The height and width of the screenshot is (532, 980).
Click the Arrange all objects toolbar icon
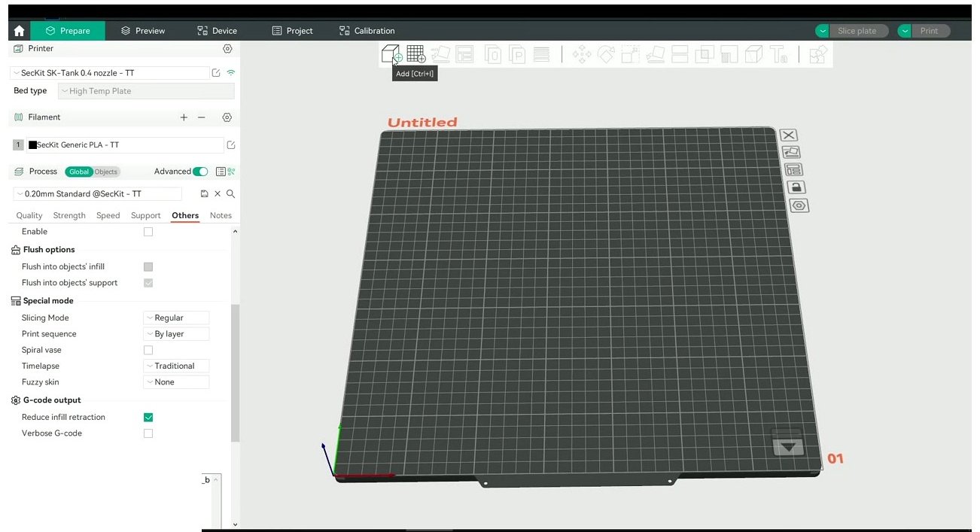[464, 54]
